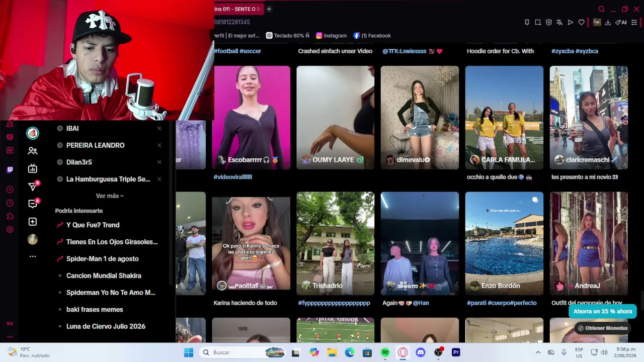This screenshot has height=362, width=644.
Task: Open the taskbar volume speaker icon
Action: point(604,352)
